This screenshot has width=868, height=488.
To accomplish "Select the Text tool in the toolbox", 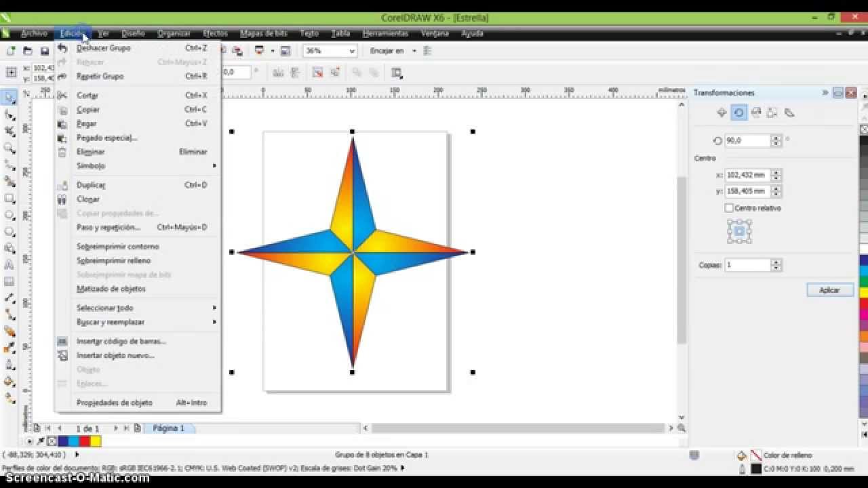I will (x=9, y=264).
